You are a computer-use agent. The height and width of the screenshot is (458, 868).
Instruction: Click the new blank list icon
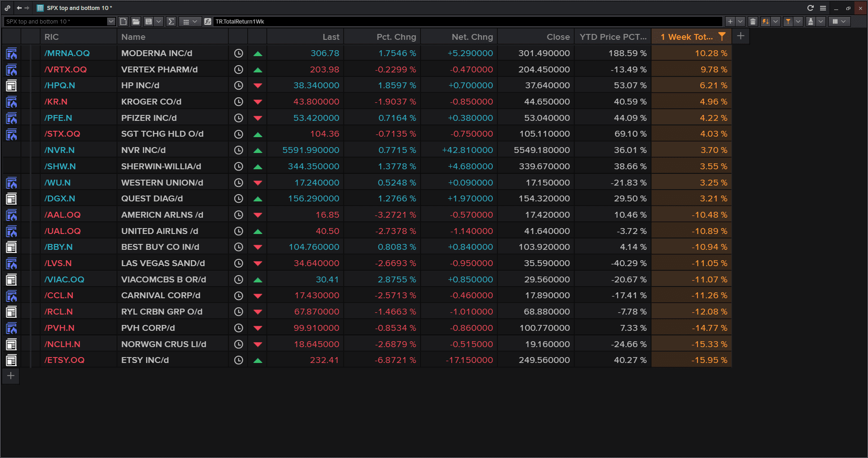coord(123,21)
